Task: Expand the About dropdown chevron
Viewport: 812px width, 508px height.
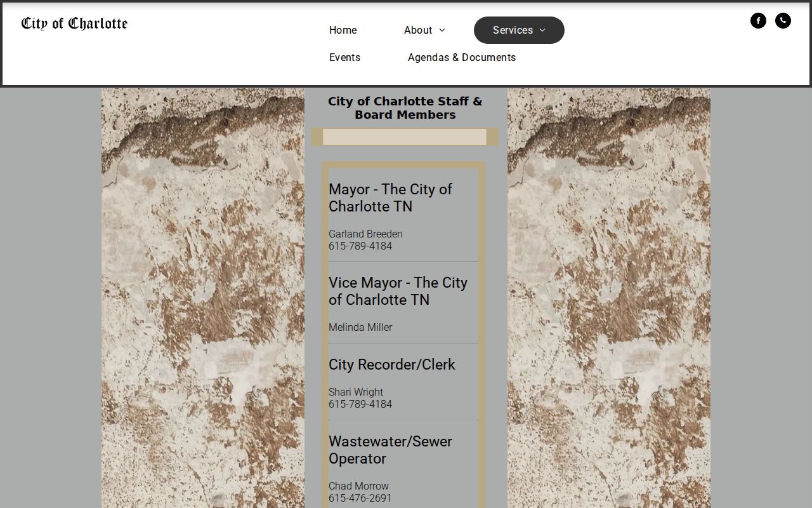Action: [442, 30]
